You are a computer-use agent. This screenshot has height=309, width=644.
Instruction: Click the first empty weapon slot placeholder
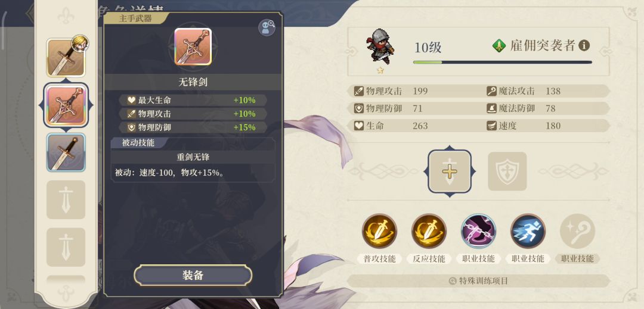pyautogui.click(x=66, y=199)
